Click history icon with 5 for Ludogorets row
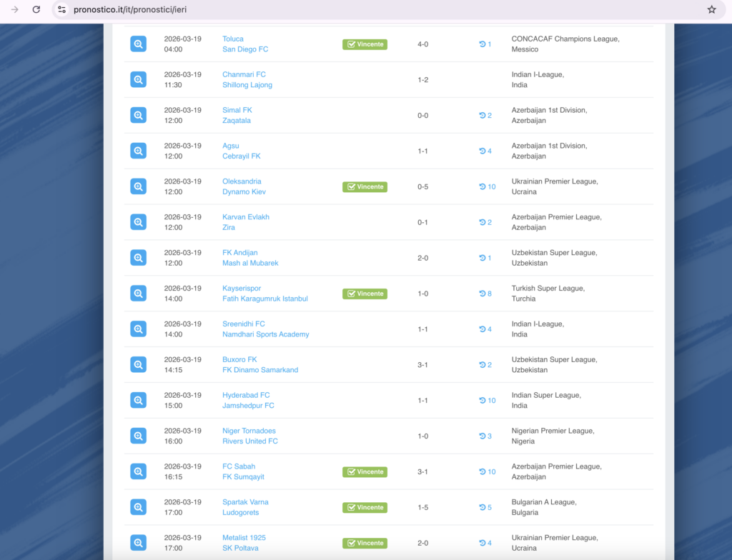The height and width of the screenshot is (560, 732). point(485,508)
